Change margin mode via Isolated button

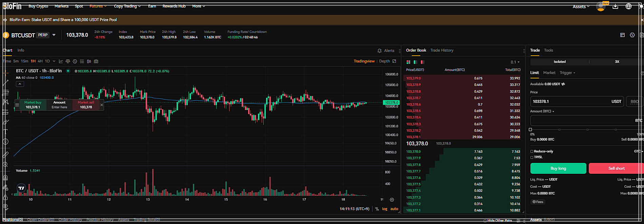coord(560,62)
